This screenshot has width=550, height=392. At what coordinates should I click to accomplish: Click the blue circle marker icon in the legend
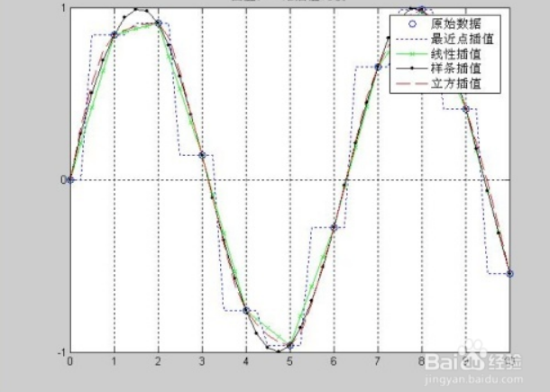[413, 24]
